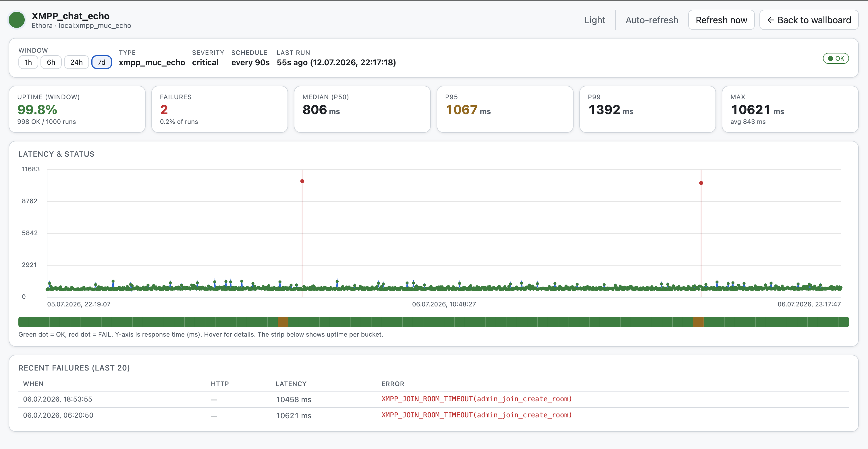The height and width of the screenshot is (449, 868).
Task: Click the Failures count 2
Action: [x=164, y=110]
